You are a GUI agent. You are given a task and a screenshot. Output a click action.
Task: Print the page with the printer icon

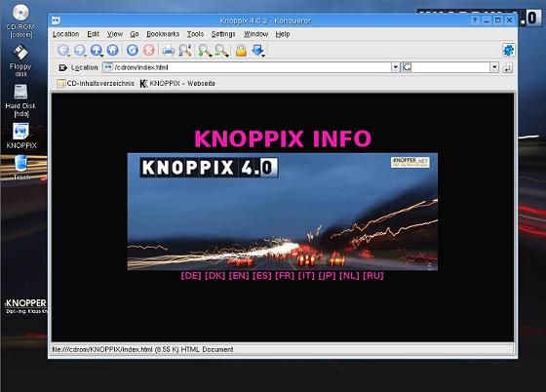[x=169, y=51]
